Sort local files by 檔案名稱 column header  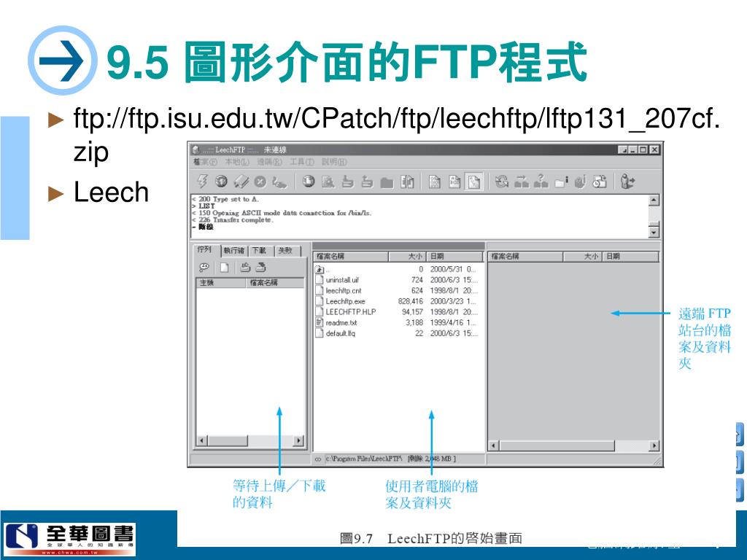click(x=351, y=257)
